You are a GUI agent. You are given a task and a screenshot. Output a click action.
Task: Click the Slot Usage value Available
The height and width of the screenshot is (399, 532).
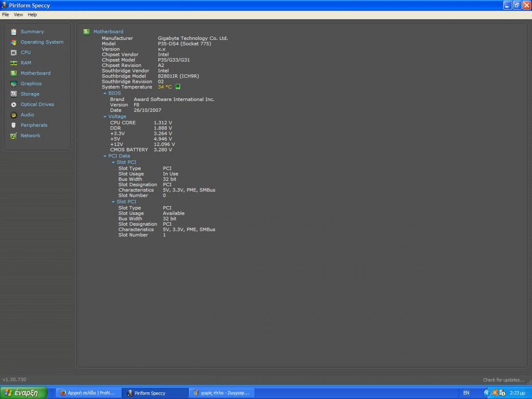(174, 213)
